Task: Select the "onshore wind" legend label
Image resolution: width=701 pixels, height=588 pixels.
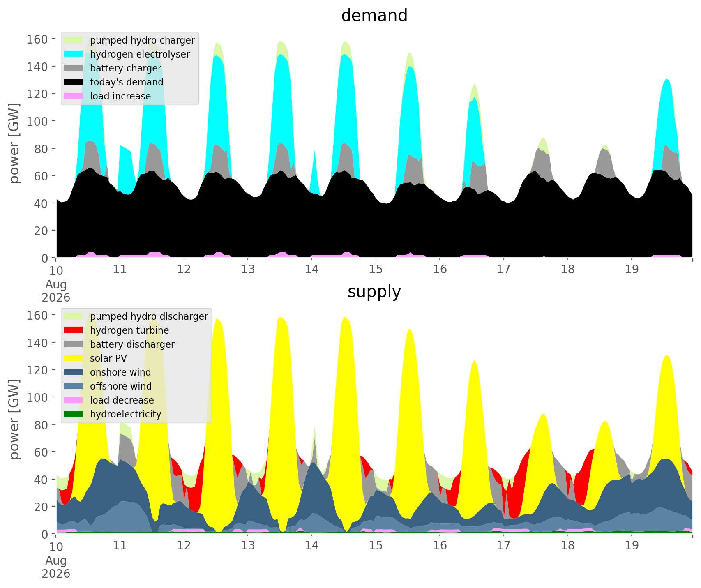Action: point(120,372)
